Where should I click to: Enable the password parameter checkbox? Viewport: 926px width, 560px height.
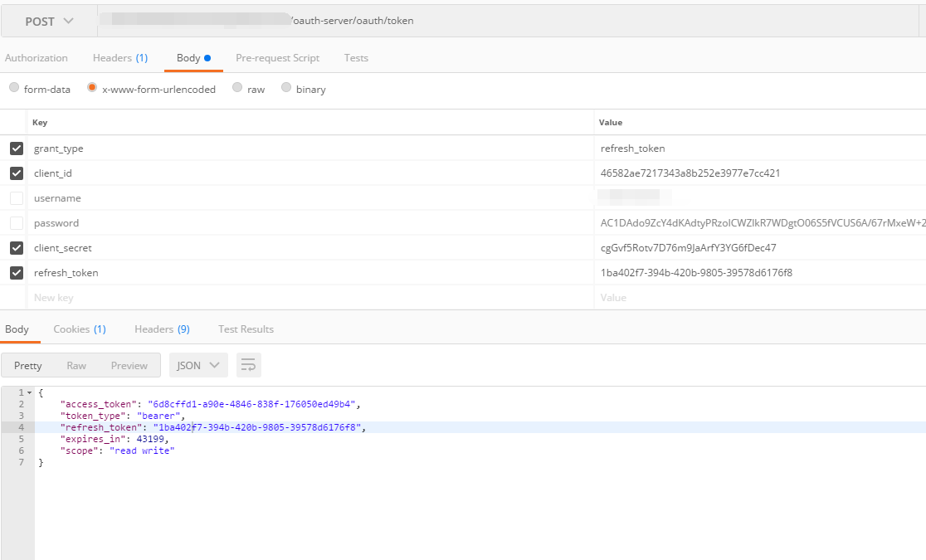pyautogui.click(x=17, y=223)
